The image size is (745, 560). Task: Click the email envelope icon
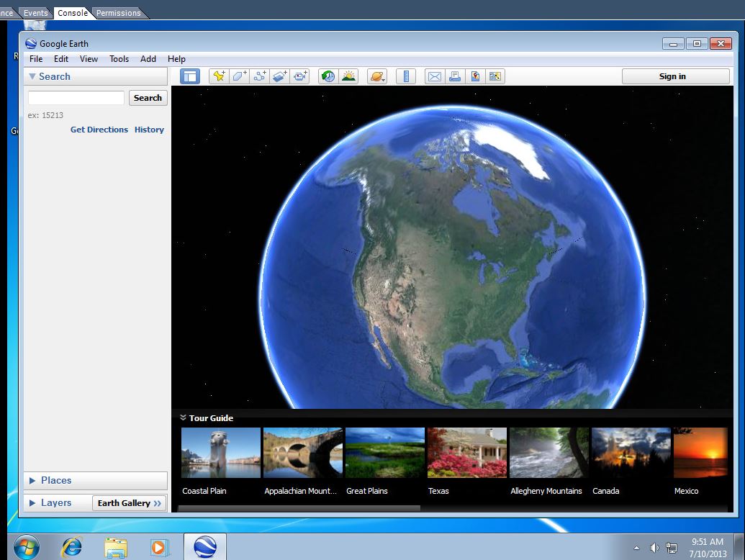434,76
